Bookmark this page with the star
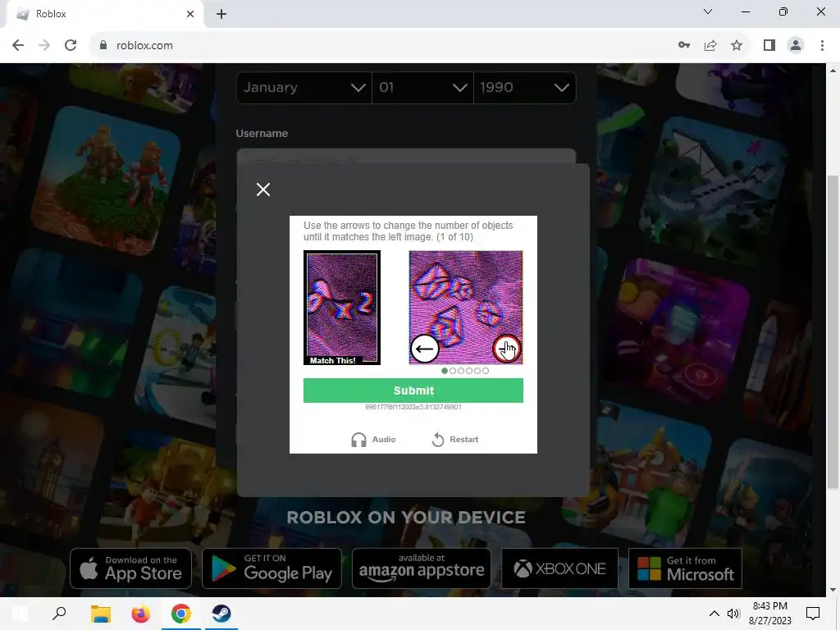Image resolution: width=840 pixels, height=630 pixels. tap(737, 46)
